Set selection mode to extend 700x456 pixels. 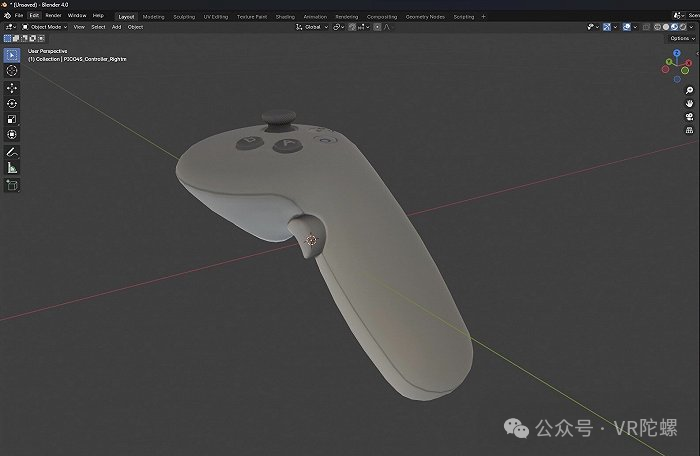pos(16,38)
